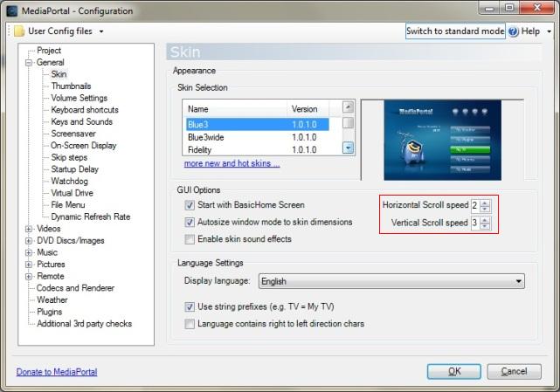This screenshot has height=392, width=560.
Task: Select Additional 3rd party checks item
Action: (x=84, y=324)
